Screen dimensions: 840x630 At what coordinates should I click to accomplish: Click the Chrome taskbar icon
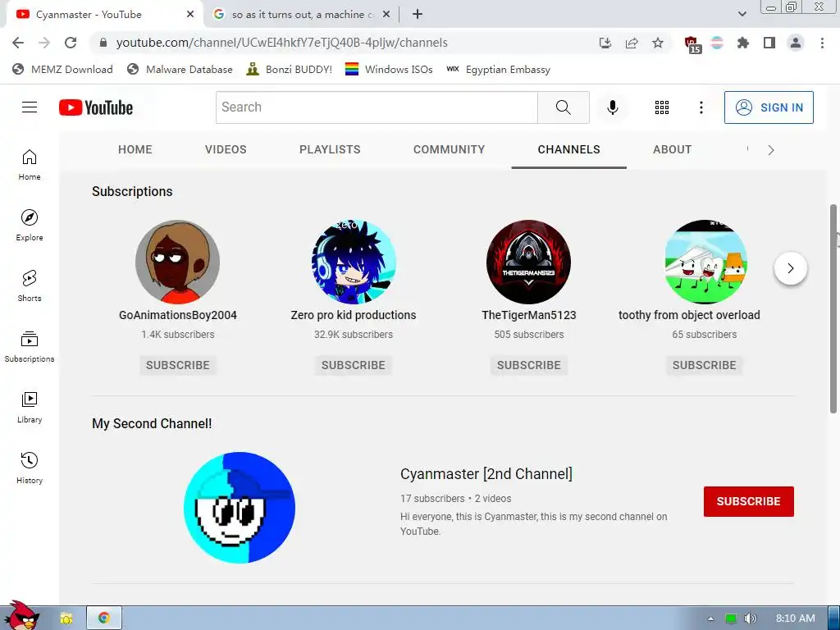(104, 619)
